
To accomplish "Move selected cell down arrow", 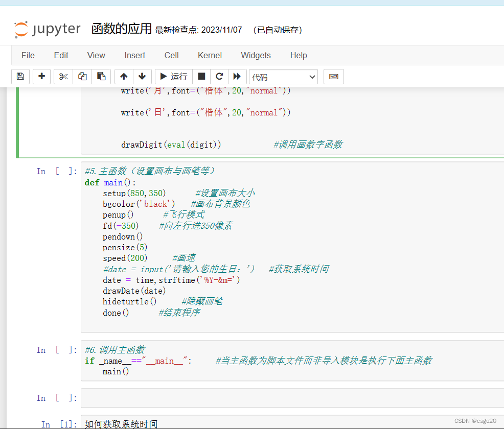I will coord(142,77).
